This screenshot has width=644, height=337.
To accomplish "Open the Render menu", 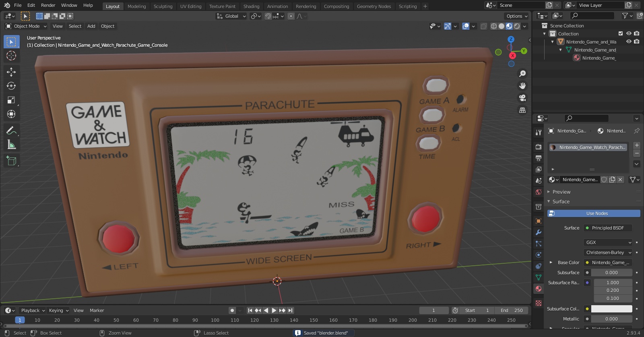I will tap(48, 5).
